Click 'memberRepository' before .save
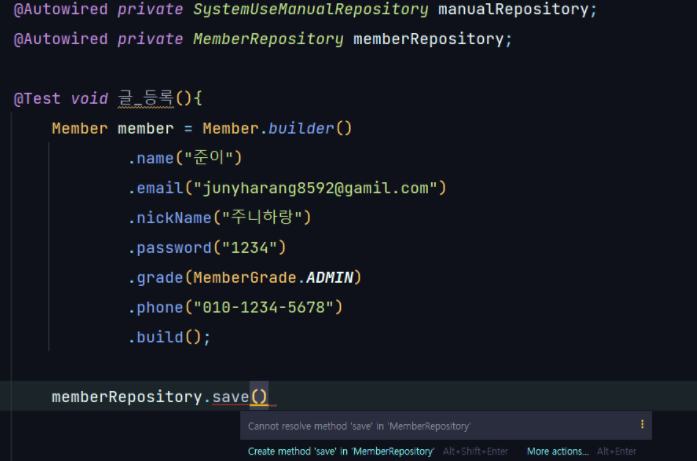Viewport: 697px width, 461px height. [127, 397]
